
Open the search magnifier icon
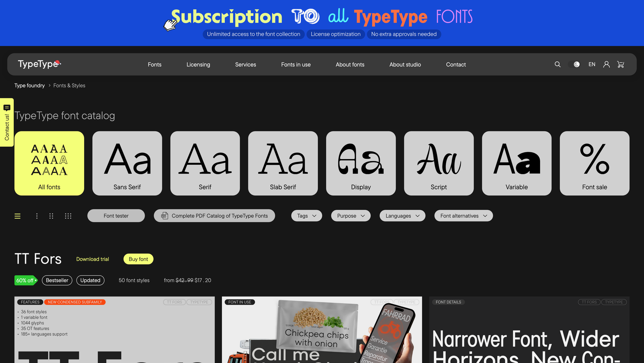557,64
